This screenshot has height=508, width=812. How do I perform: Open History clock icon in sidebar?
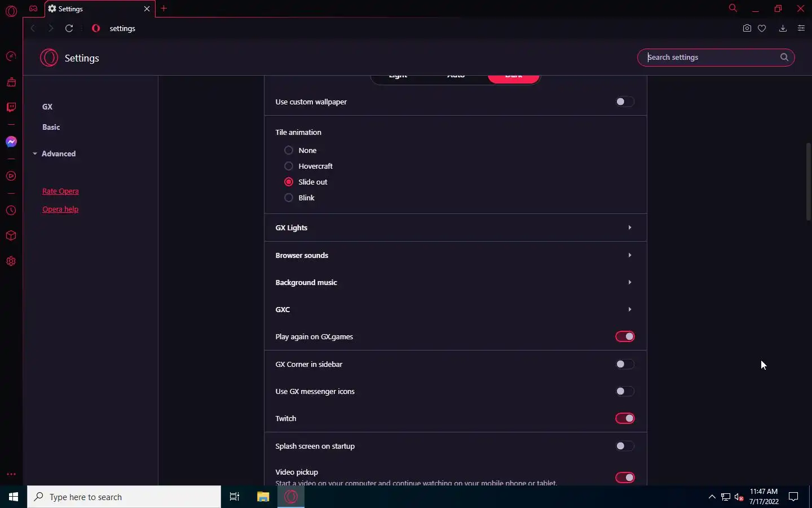click(x=11, y=211)
